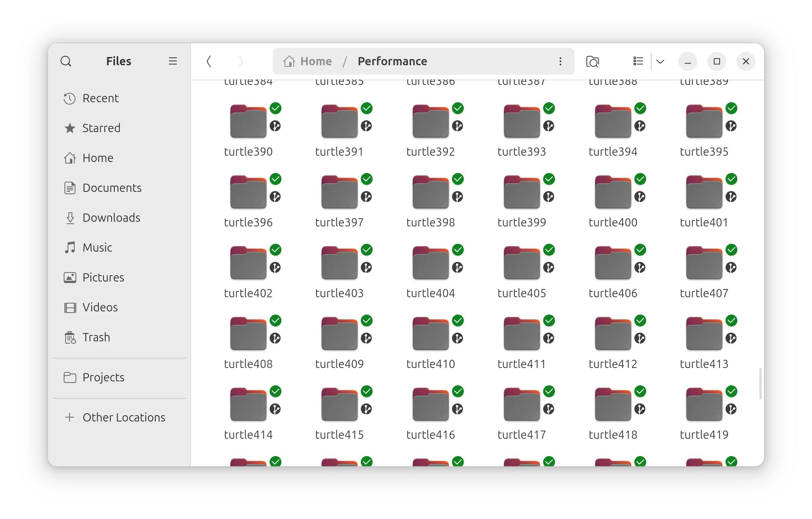812x519 pixels.
Task: Expand Other Locations
Action: (123, 418)
